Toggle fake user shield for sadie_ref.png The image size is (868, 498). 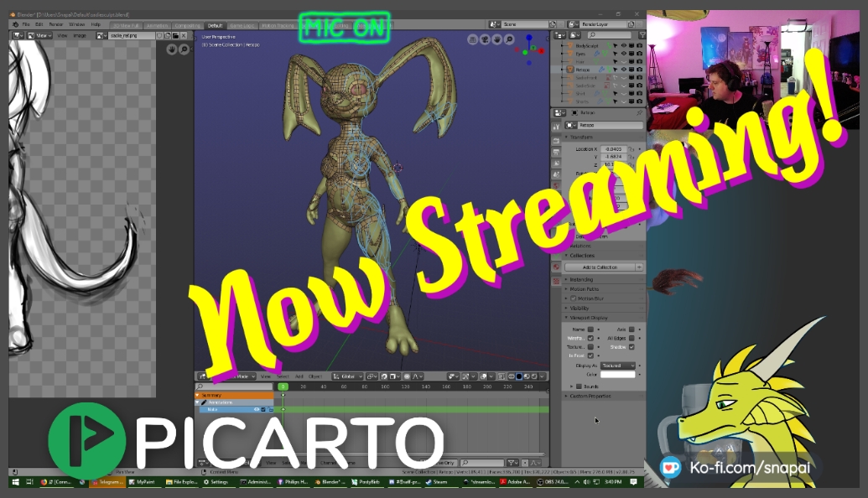(x=159, y=35)
